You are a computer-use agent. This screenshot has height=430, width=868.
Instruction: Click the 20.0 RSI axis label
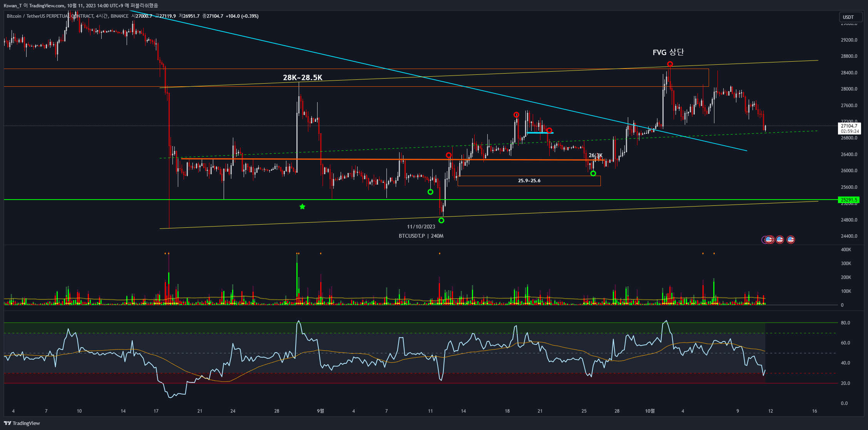[x=845, y=383]
